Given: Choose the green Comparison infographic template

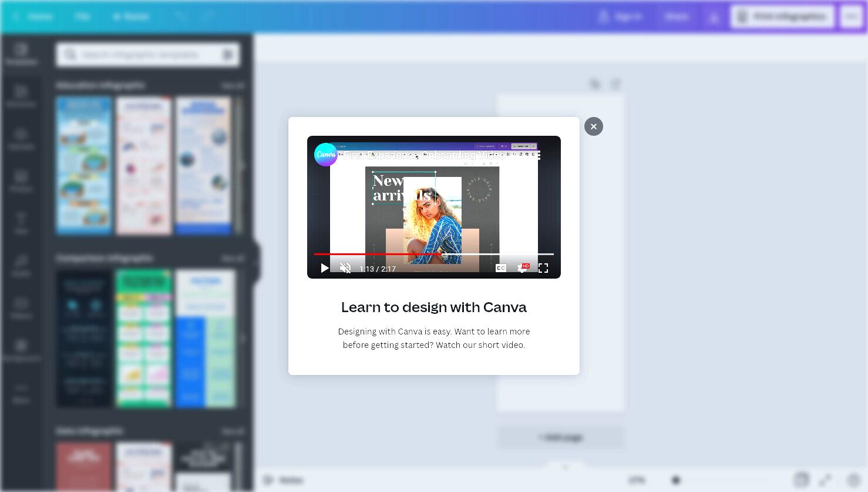Looking at the screenshot, I should 144,339.
